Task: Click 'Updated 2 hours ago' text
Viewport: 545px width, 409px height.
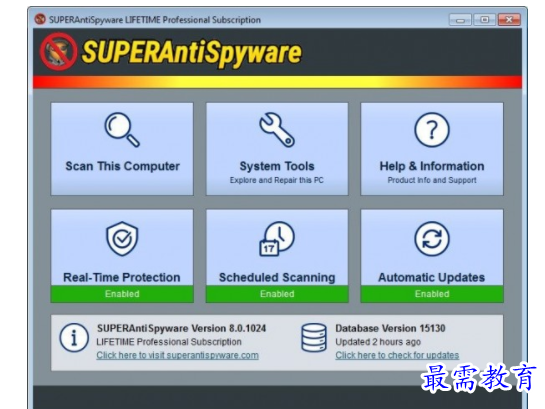Action: (378, 342)
